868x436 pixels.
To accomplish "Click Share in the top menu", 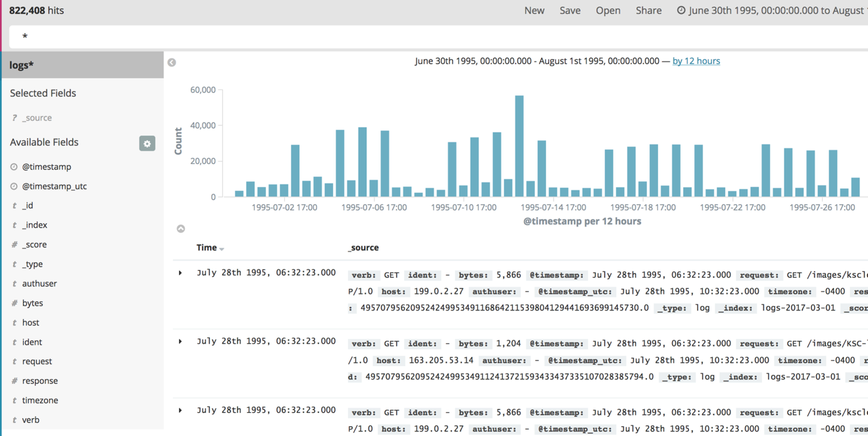I will point(649,11).
